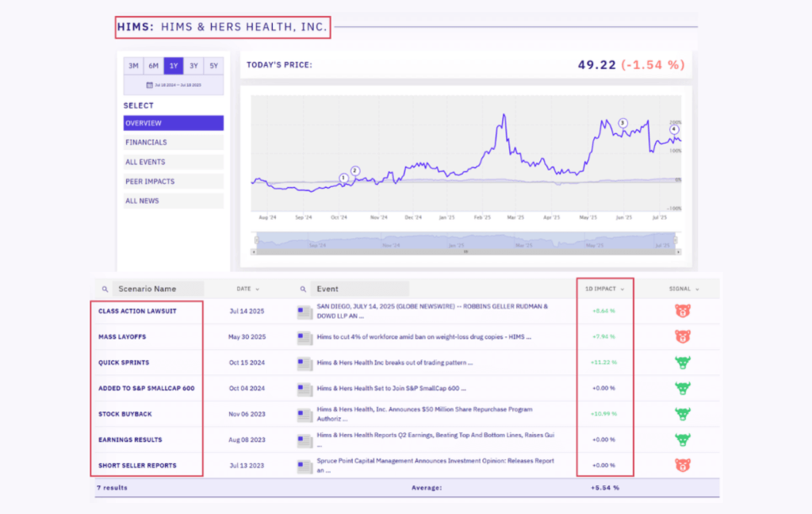Screen dimensions: 812x514
Task: Open the Financials section
Action: pyautogui.click(x=174, y=142)
